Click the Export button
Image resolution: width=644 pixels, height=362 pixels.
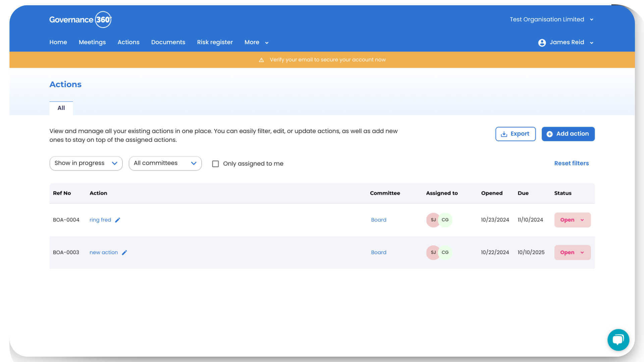(x=515, y=134)
